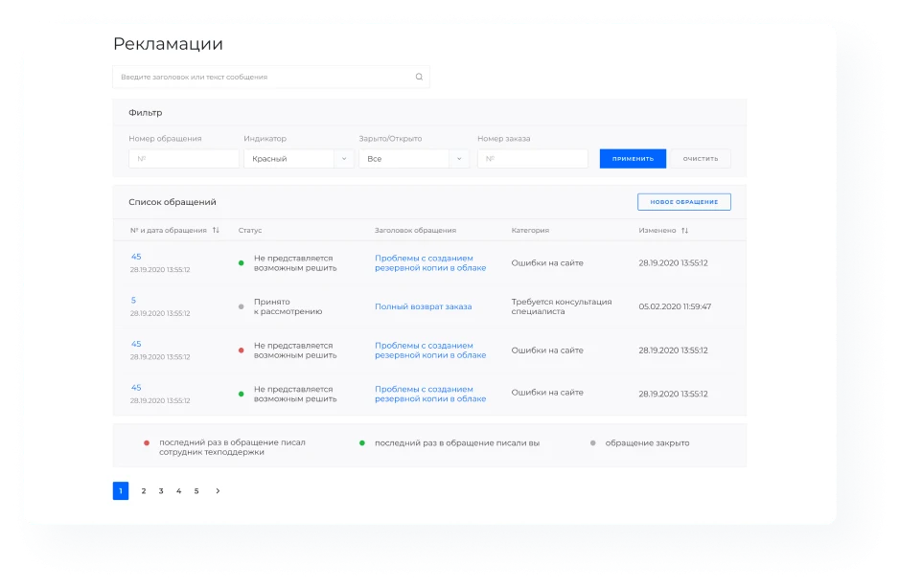Open request number 5 link
The width and height of the screenshot is (899, 588).
[133, 301]
